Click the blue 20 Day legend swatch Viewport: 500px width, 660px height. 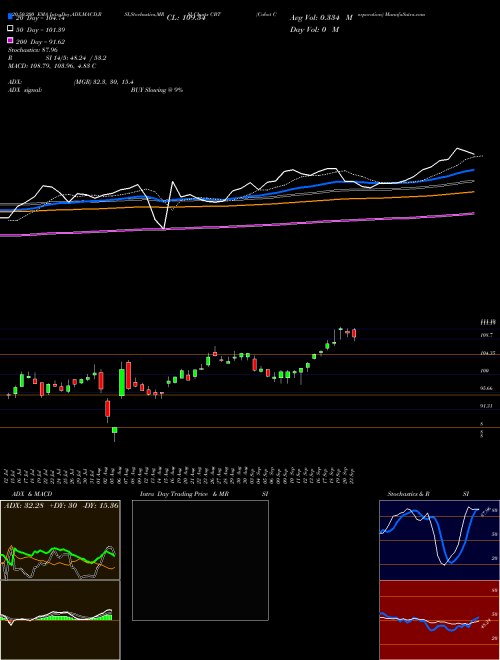[10, 17]
